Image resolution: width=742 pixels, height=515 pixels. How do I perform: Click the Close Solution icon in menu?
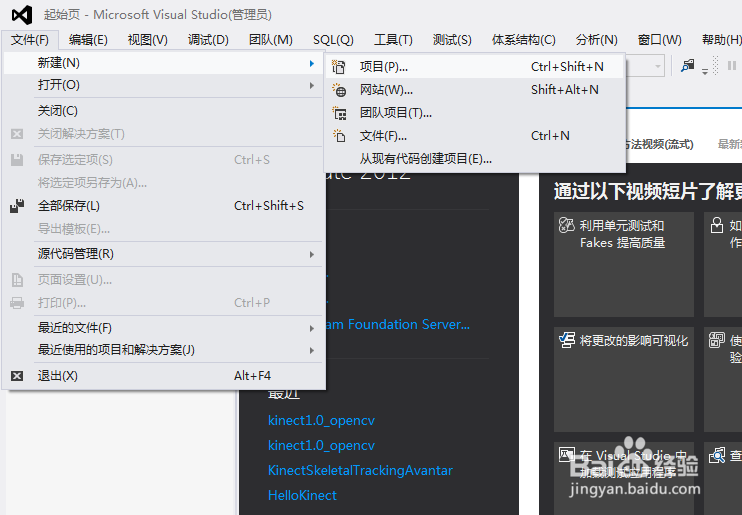tap(17, 134)
